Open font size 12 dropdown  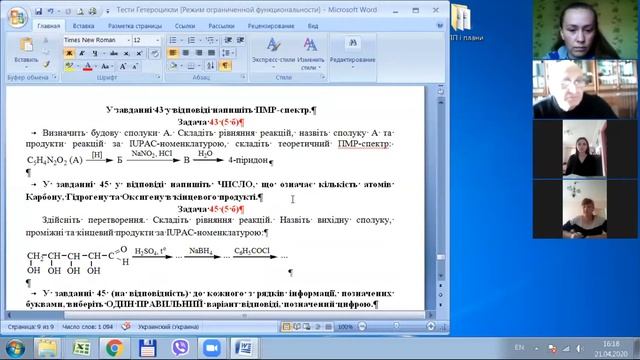point(157,40)
